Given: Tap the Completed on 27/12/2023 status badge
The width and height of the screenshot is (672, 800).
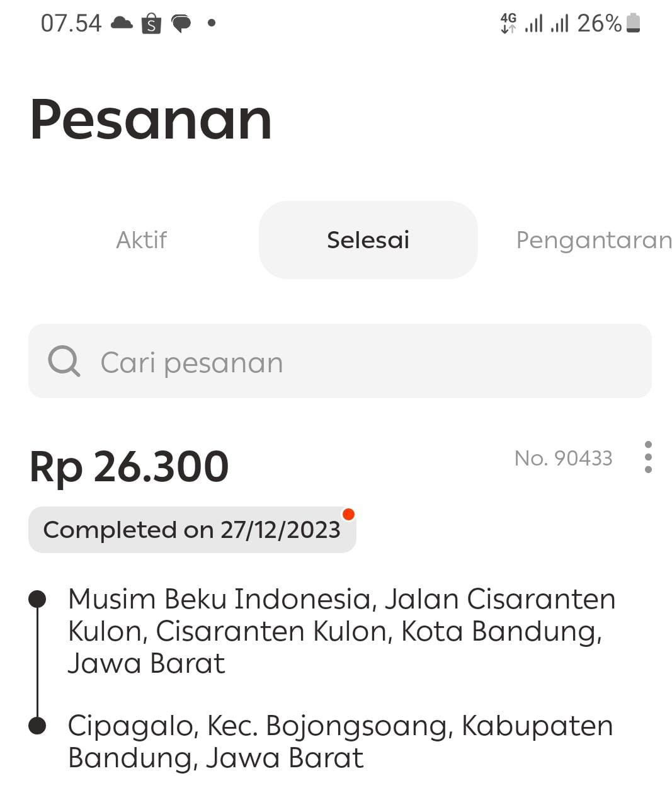Looking at the screenshot, I should 192,530.
